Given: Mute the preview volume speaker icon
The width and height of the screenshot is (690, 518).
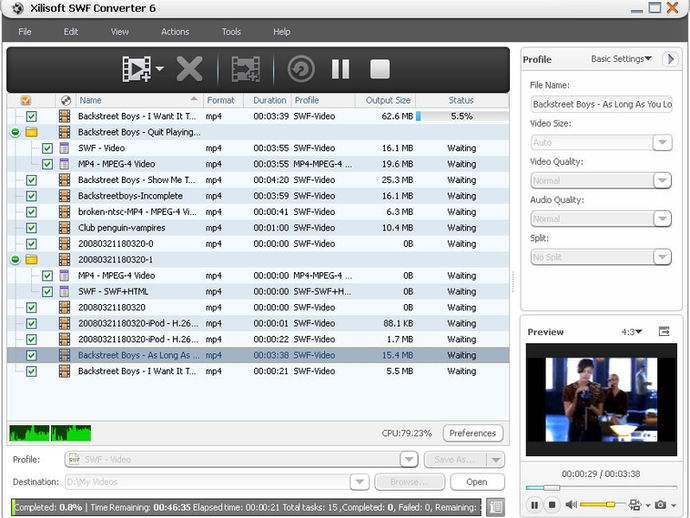Looking at the screenshot, I should click(571, 505).
